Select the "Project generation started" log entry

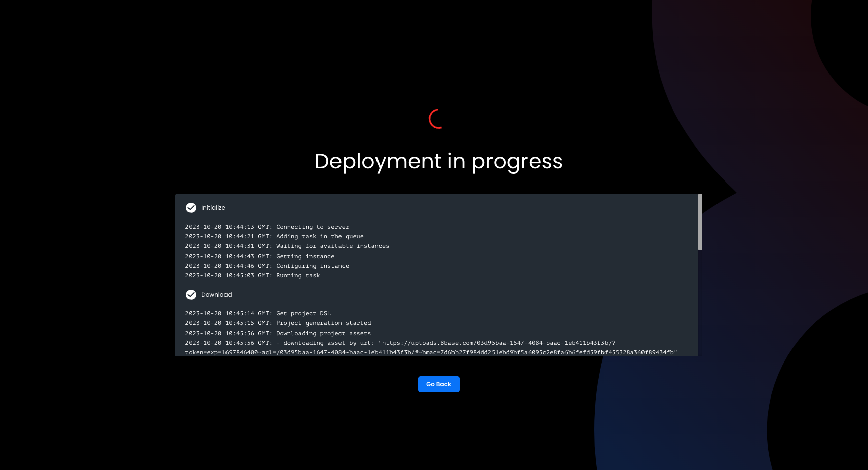point(278,323)
